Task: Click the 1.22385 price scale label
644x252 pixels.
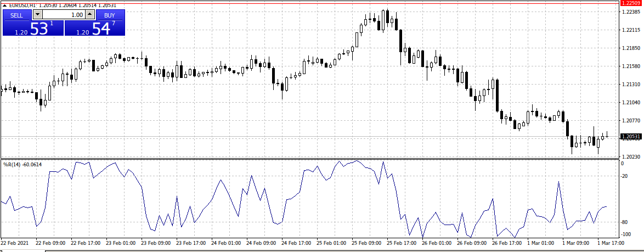Action: [630, 13]
